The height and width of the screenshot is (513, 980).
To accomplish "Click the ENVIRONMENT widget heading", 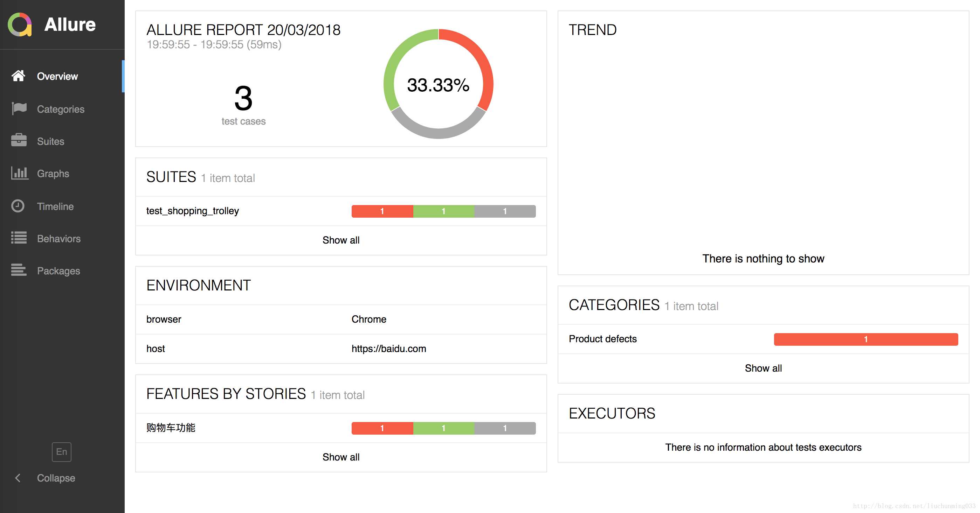I will (x=199, y=285).
